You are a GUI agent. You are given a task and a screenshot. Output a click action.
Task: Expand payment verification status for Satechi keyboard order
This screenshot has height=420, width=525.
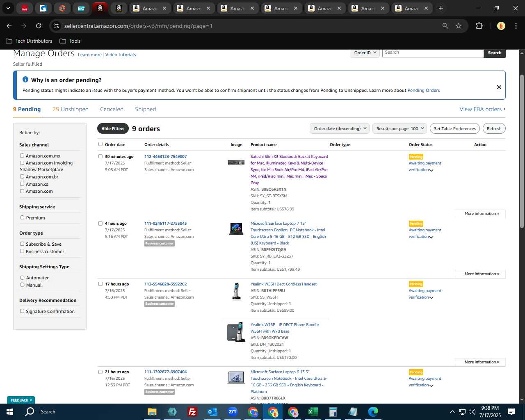(431, 170)
